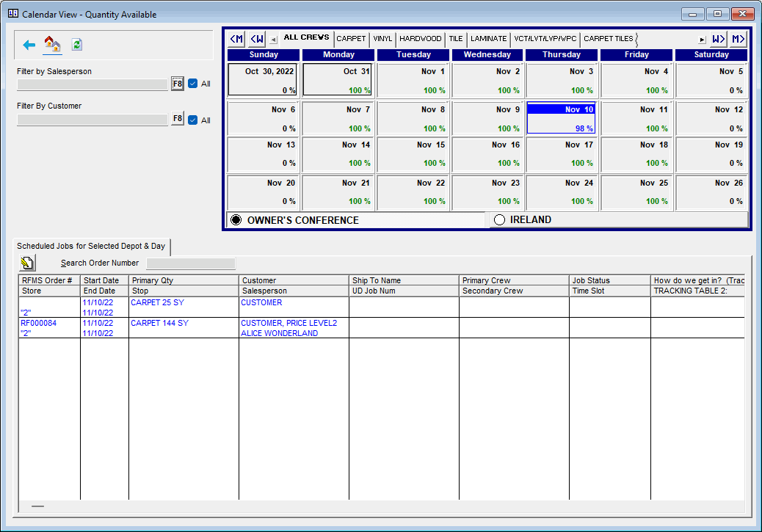Select Nov 18 calendar day
762x532 pixels.
point(636,155)
